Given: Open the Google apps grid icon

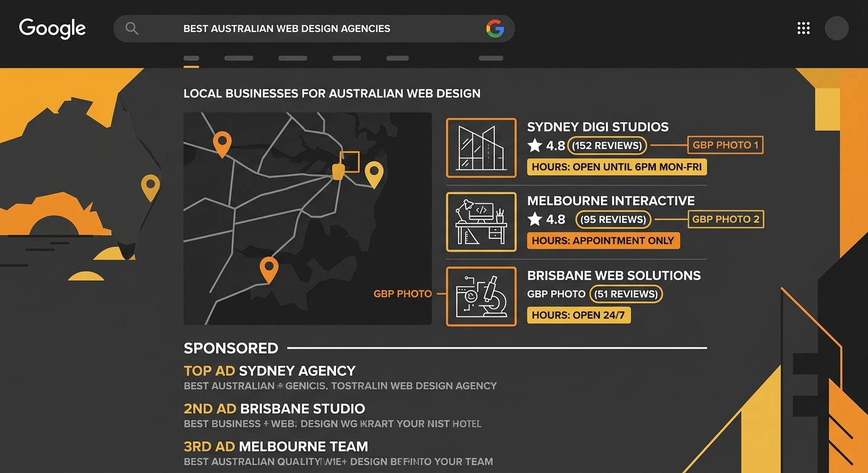Looking at the screenshot, I should point(803,28).
